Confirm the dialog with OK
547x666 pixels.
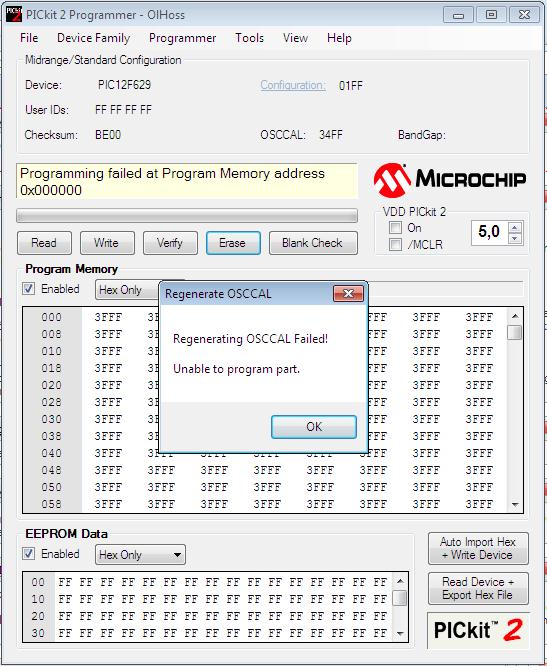pos(314,426)
